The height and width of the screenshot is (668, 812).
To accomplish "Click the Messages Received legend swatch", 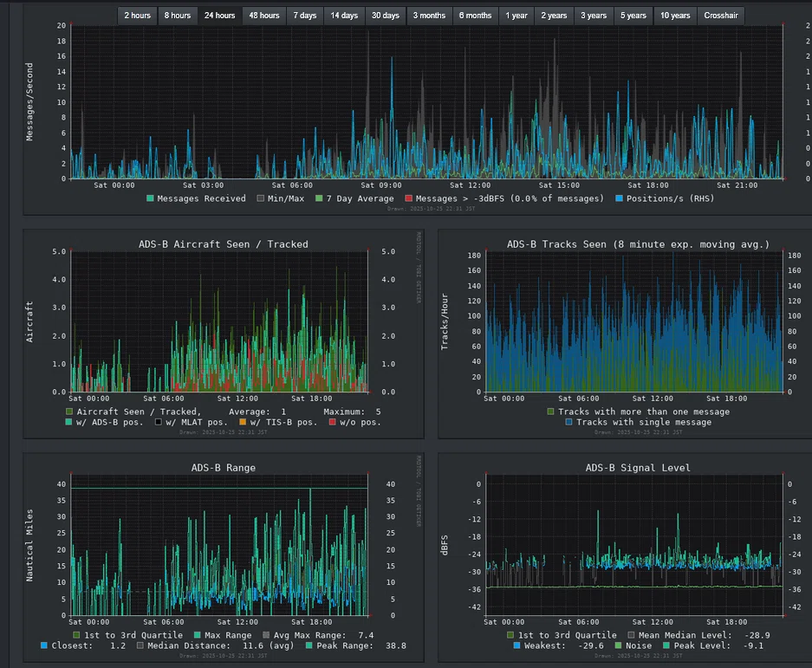I will pos(150,198).
